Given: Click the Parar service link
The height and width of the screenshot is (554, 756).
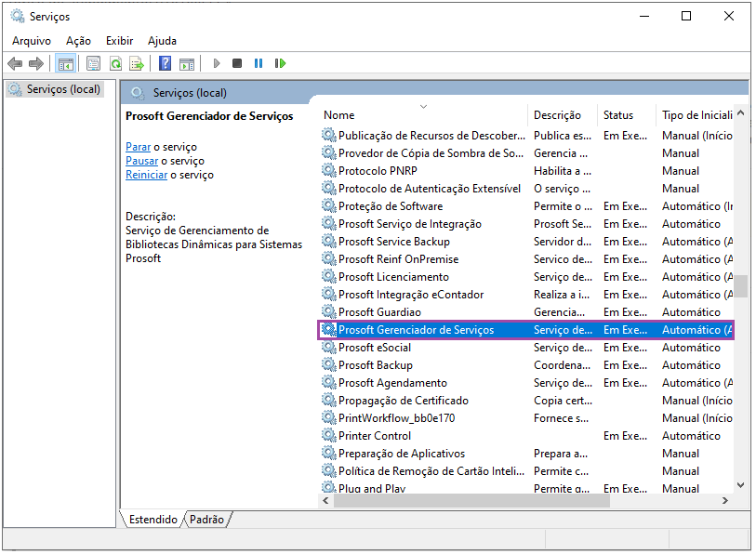Looking at the screenshot, I should point(138,147).
